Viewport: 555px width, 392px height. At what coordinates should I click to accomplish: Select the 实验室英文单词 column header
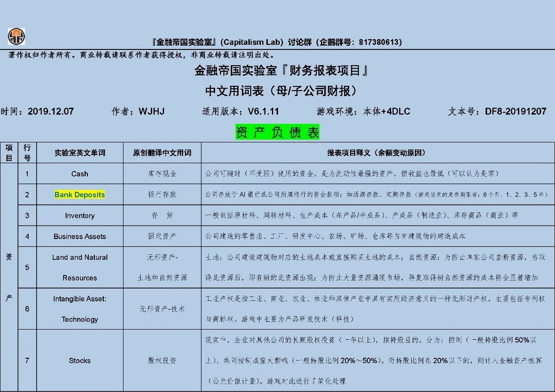(x=80, y=153)
